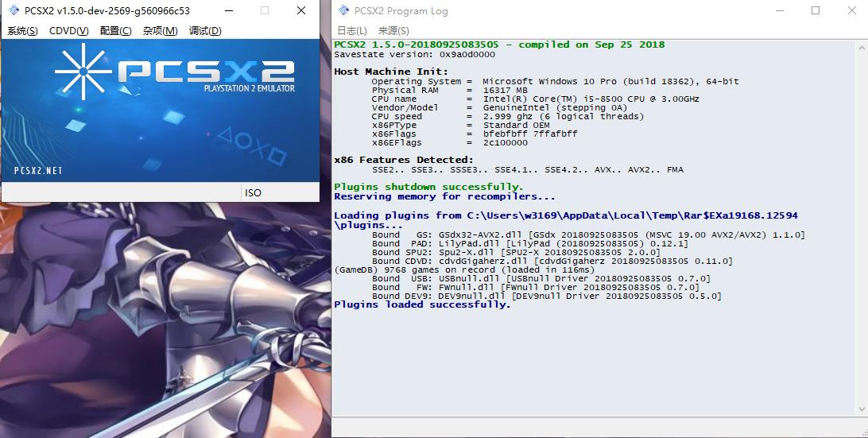Screen dimensions: 868x438
Task: Click the '(GameDB) 9768 games on record' line
Action: point(464,269)
